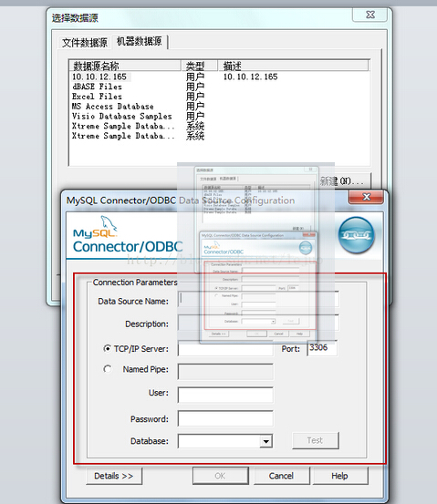The image size is (437, 504).
Task: Click the User input field
Action: [225, 395]
